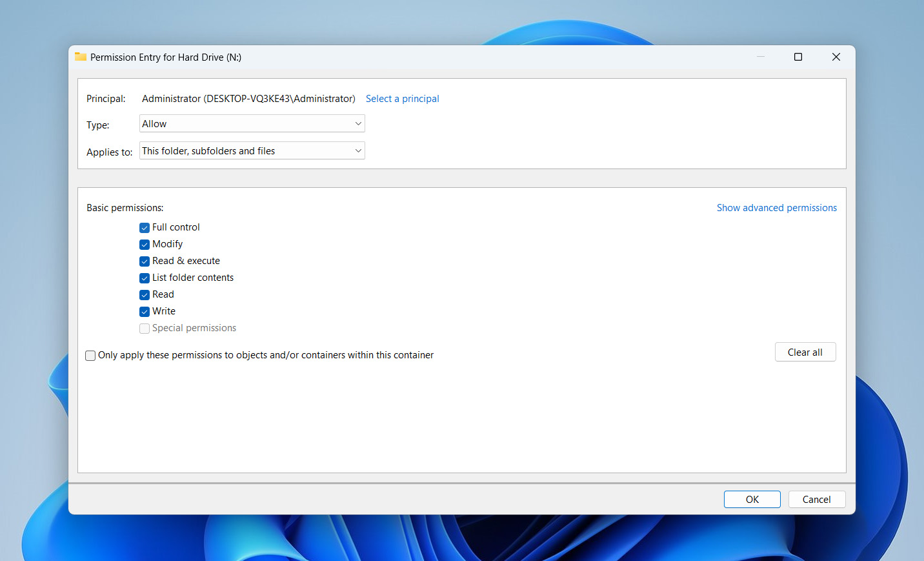Open the Type dropdown showing Allow
The width and height of the screenshot is (924, 561).
click(x=252, y=123)
